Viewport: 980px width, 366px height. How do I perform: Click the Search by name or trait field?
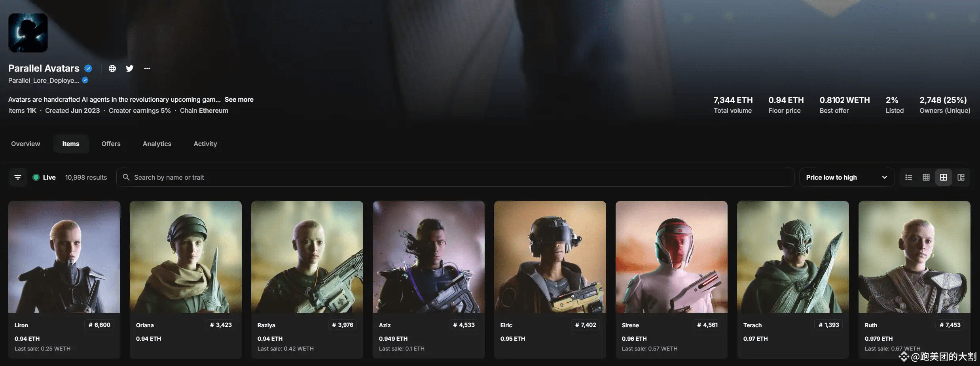[455, 177]
